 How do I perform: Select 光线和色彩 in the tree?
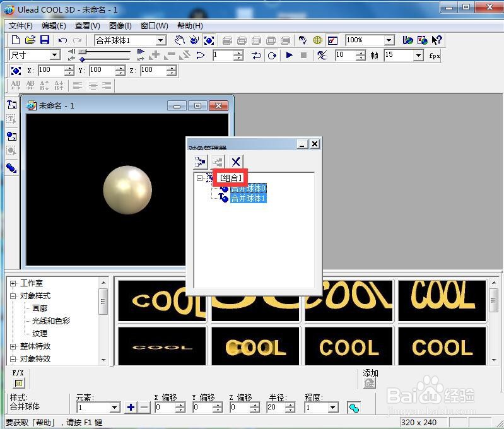point(51,321)
